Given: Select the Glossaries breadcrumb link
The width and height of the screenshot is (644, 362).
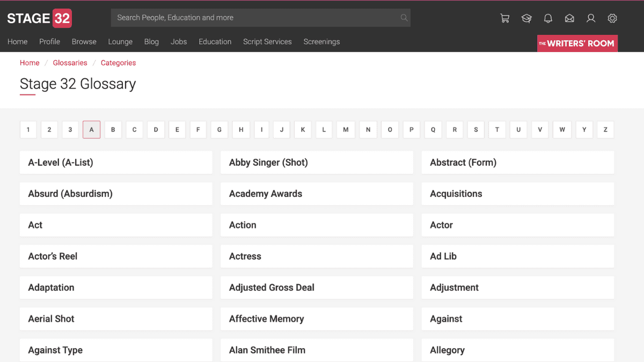Looking at the screenshot, I should (x=70, y=63).
